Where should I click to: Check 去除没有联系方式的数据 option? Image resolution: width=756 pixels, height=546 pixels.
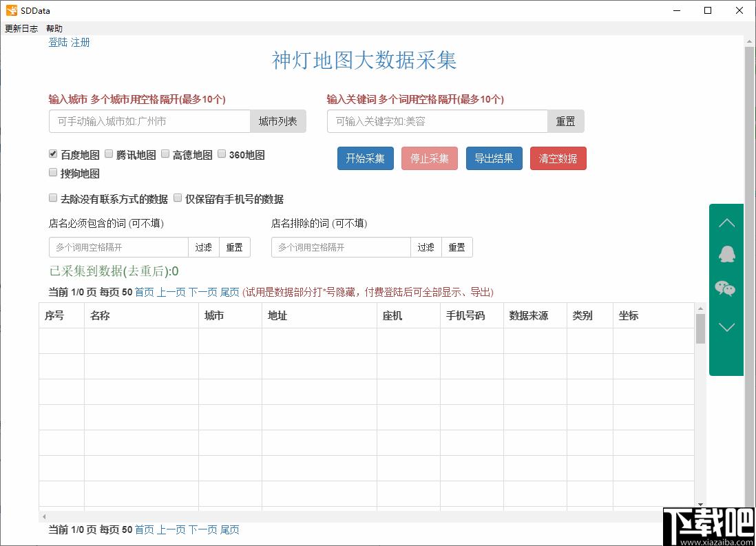[x=53, y=198]
